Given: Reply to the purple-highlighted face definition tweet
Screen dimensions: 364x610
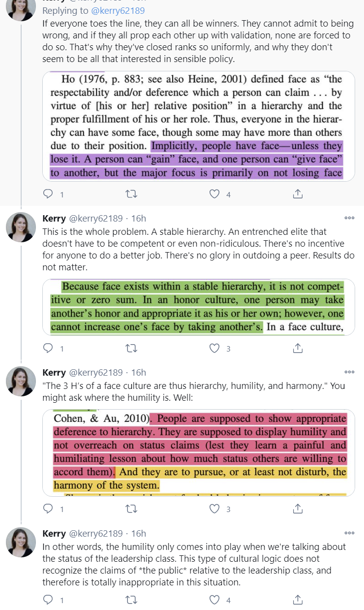Looking at the screenshot, I should [x=48, y=194].
